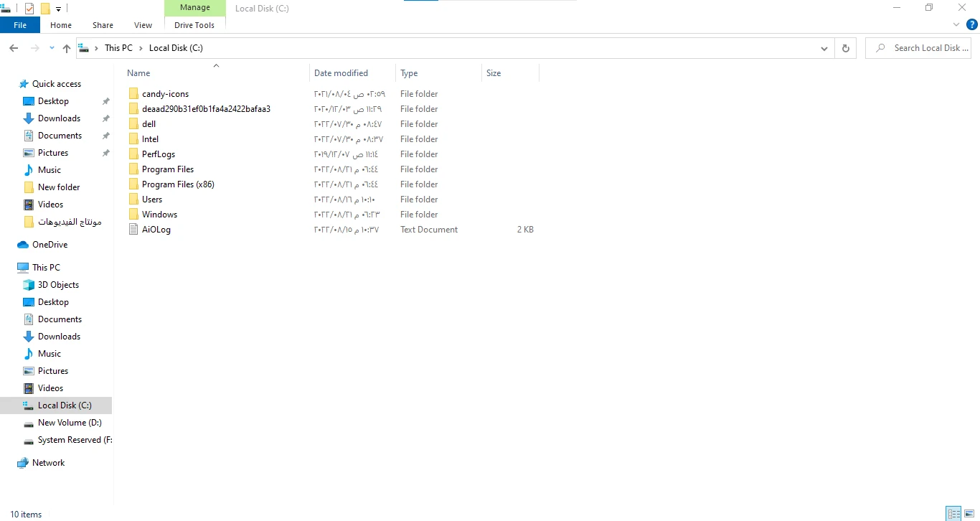Screen dimensions: 980x521
Task: Open the File menu
Action: click(20, 25)
